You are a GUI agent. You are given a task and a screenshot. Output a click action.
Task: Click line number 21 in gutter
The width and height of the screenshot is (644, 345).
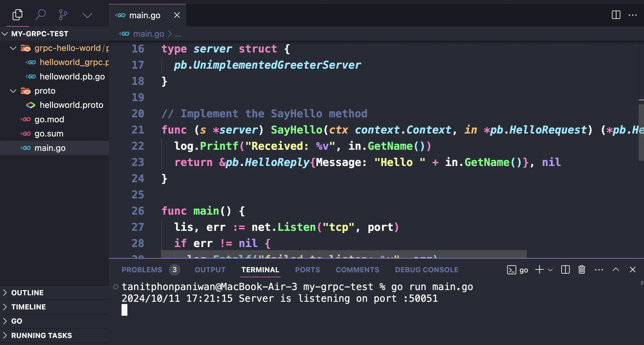138,130
